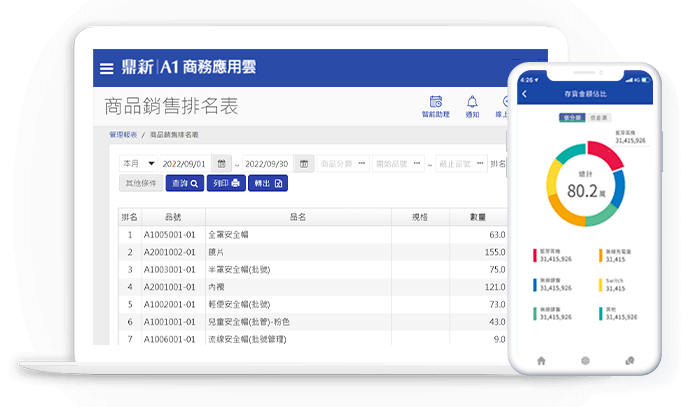The height and width of the screenshot is (407, 691).
Task: Click the 品名 column header
Action: point(298,217)
